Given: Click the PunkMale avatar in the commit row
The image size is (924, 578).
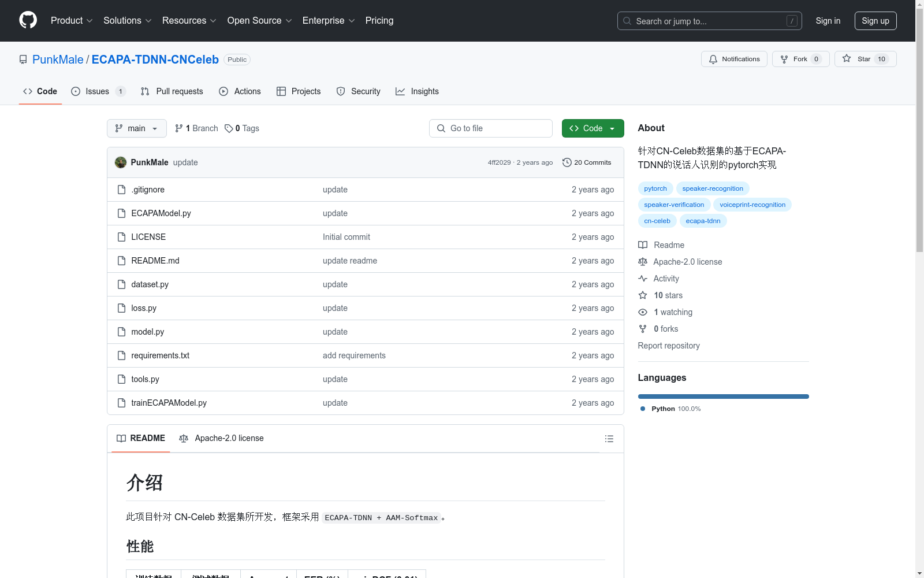Looking at the screenshot, I should tap(121, 162).
